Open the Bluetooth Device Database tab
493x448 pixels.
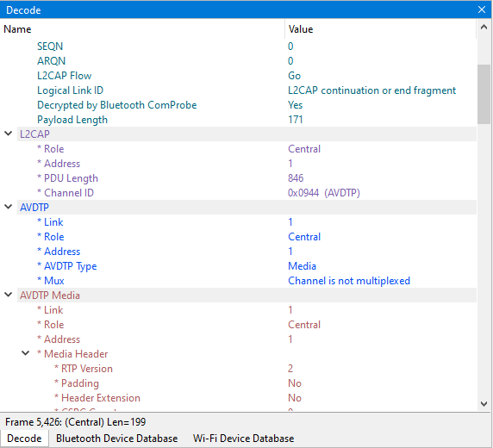(116, 439)
